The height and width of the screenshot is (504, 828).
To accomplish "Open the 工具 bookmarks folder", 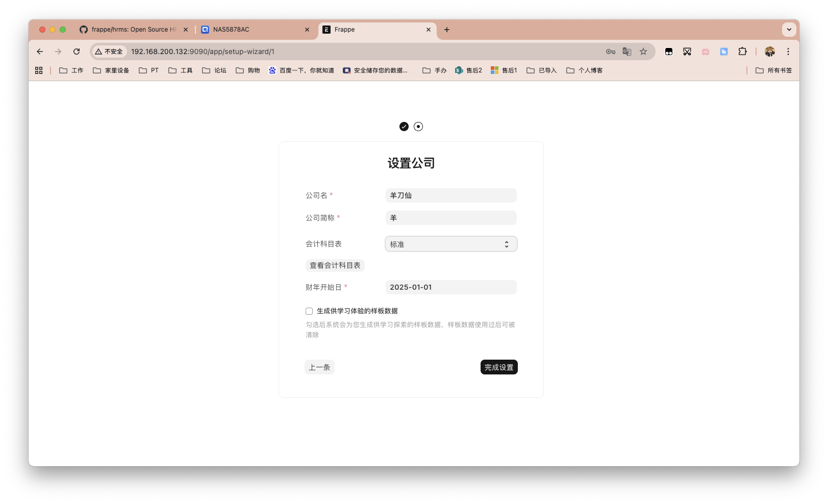I will (180, 70).
